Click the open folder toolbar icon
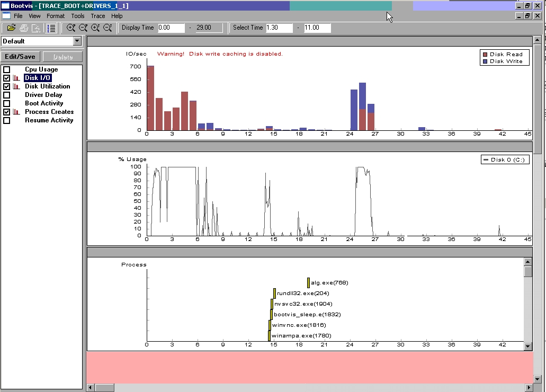 [x=11, y=28]
